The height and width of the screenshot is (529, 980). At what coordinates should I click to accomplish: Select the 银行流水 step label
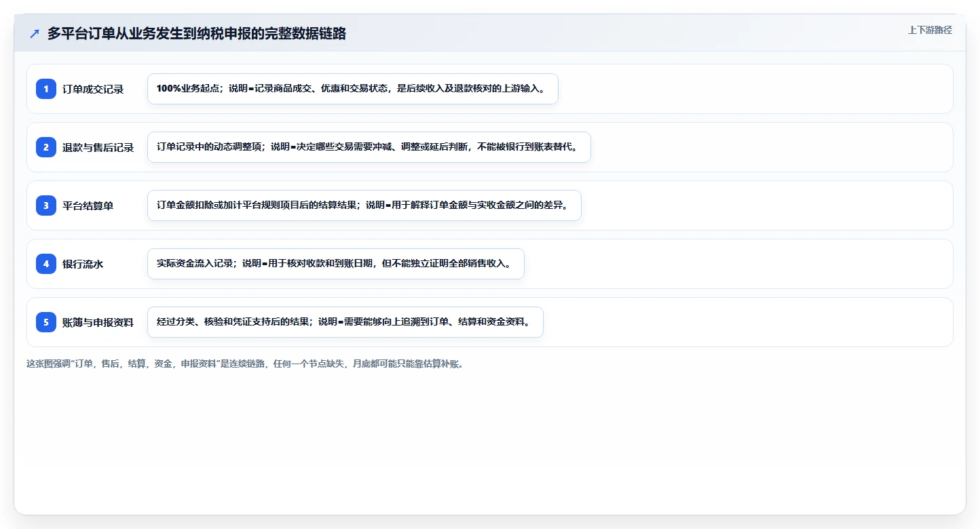coord(83,264)
